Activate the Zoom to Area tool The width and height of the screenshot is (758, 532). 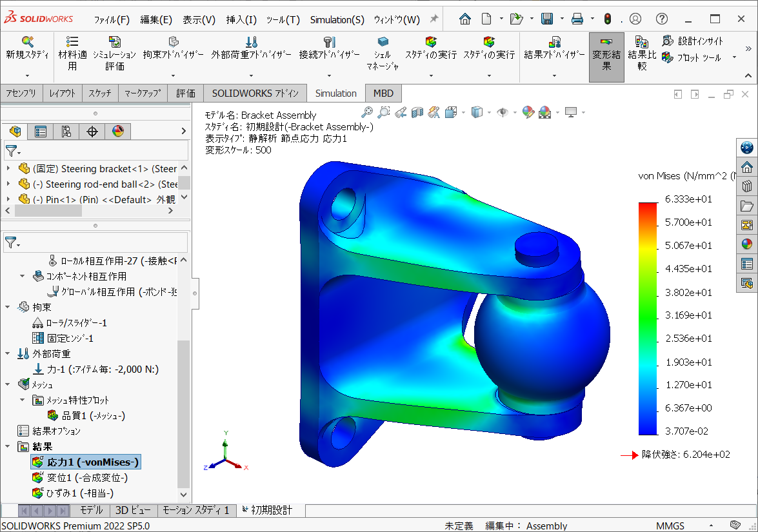[x=383, y=112]
